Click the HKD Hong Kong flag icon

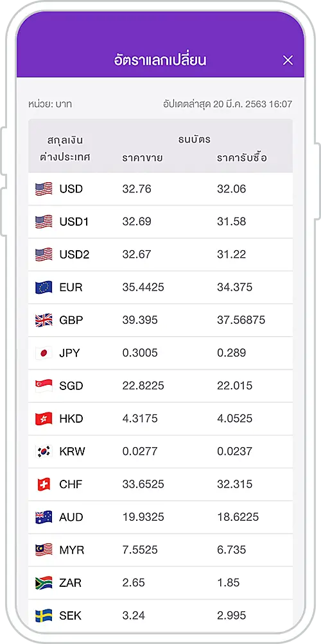point(44,418)
